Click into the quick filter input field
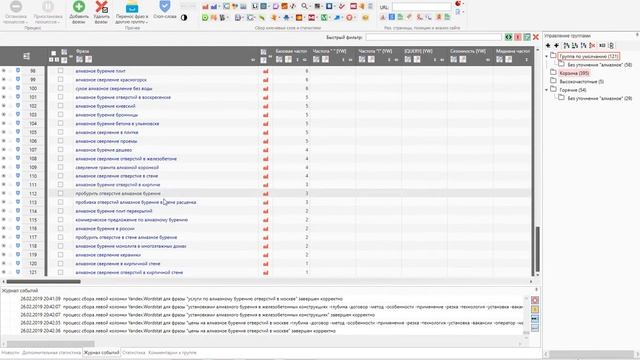The height and width of the screenshot is (360, 640). pos(433,37)
